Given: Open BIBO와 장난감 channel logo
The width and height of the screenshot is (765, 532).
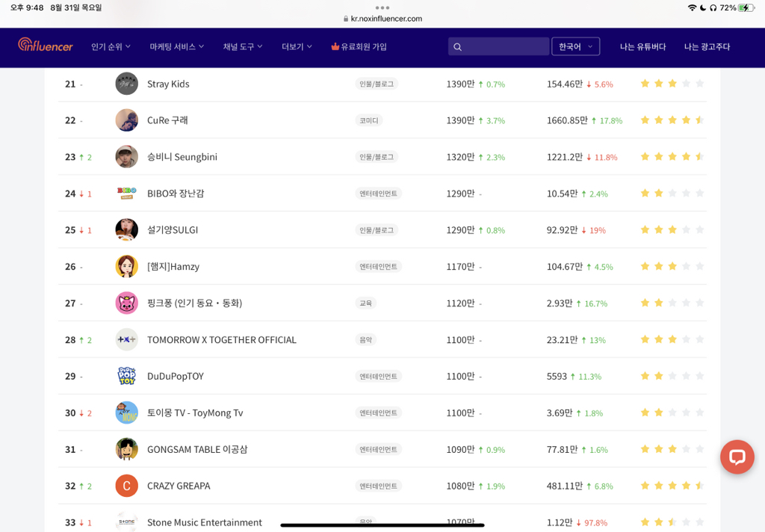Looking at the screenshot, I should pos(127,194).
